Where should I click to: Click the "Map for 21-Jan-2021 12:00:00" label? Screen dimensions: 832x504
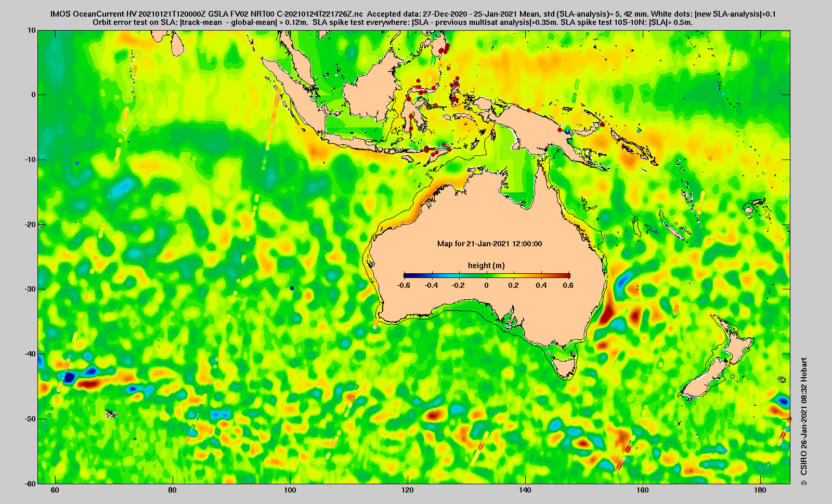point(490,244)
